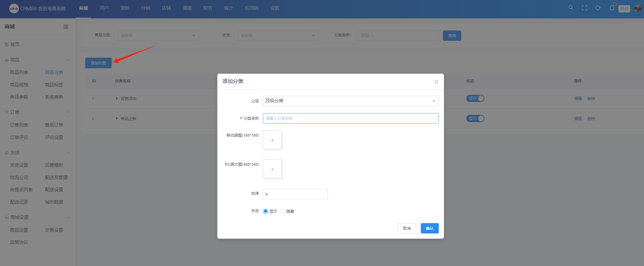
Task: Focus the 分类名称 input in dialog
Action: pyautogui.click(x=350, y=118)
